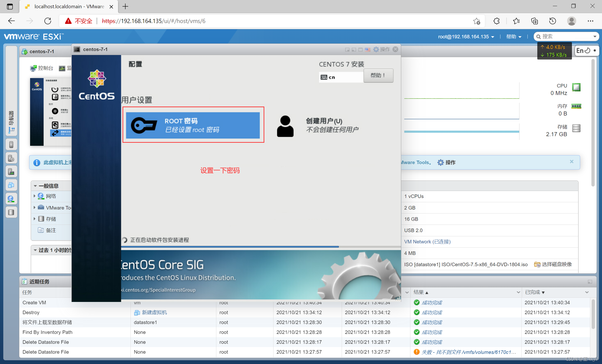
Task: Open browser extensions puzzle icon
Action: (496, 21)
